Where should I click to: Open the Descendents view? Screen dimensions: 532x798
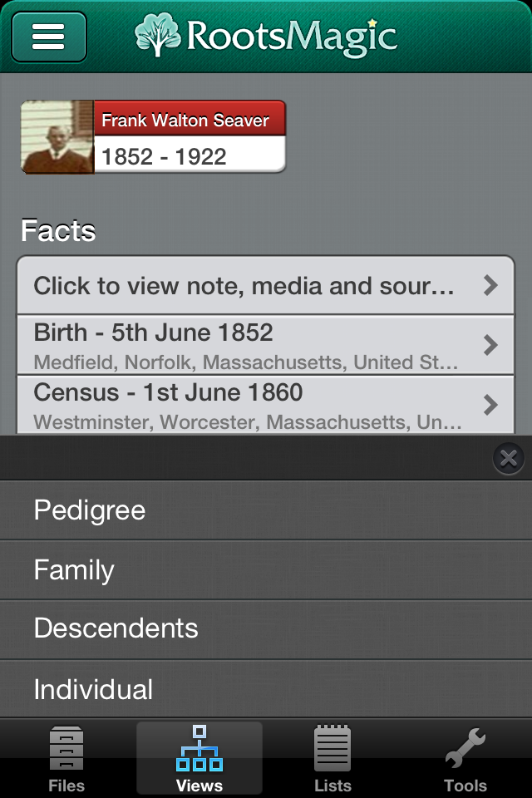point(116,630)
